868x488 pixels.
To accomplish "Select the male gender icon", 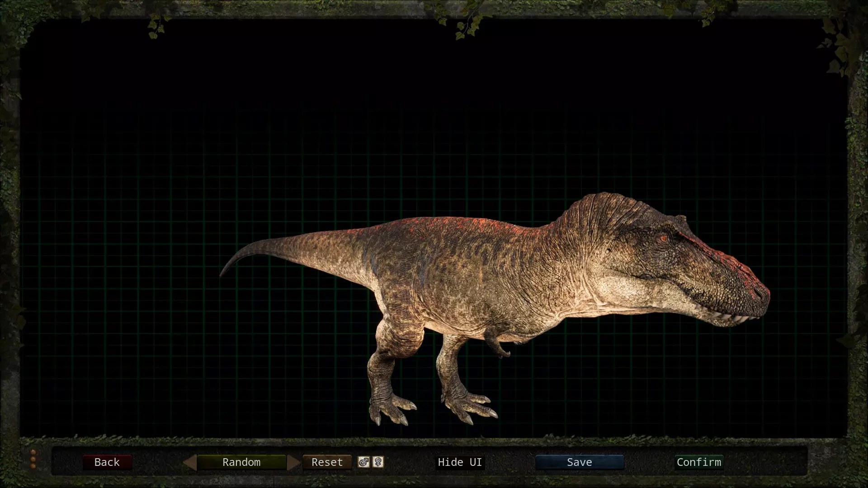I will (x=363, y=462).
